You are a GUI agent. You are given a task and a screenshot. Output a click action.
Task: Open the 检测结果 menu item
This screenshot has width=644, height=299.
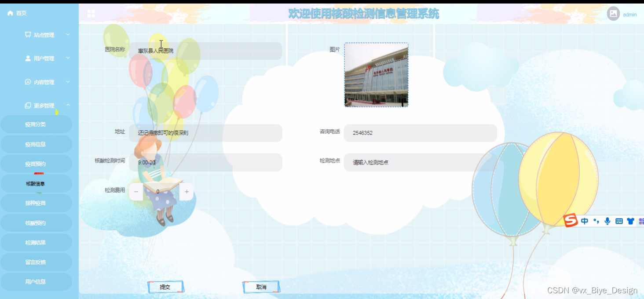click(36, 242)
